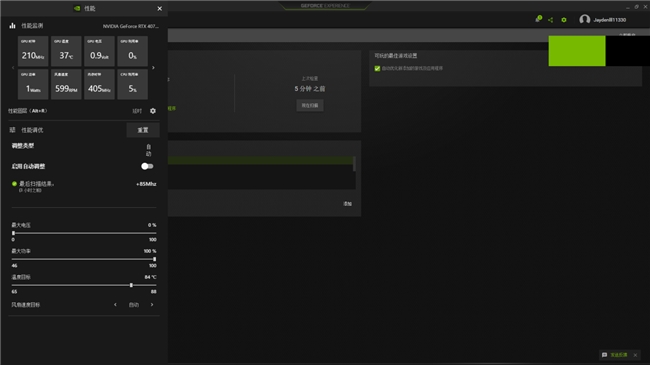
Task: Click the scan now button
Action: point(310,105)
